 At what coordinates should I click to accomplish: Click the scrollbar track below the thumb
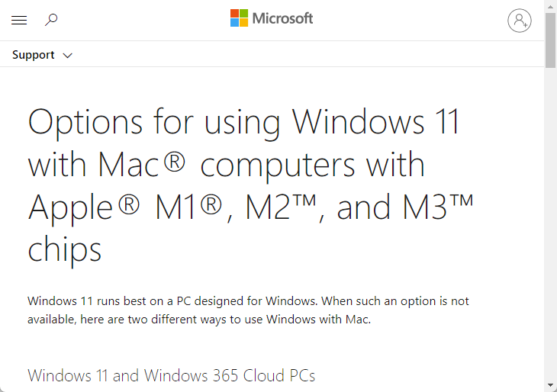[x=550, y=229]
